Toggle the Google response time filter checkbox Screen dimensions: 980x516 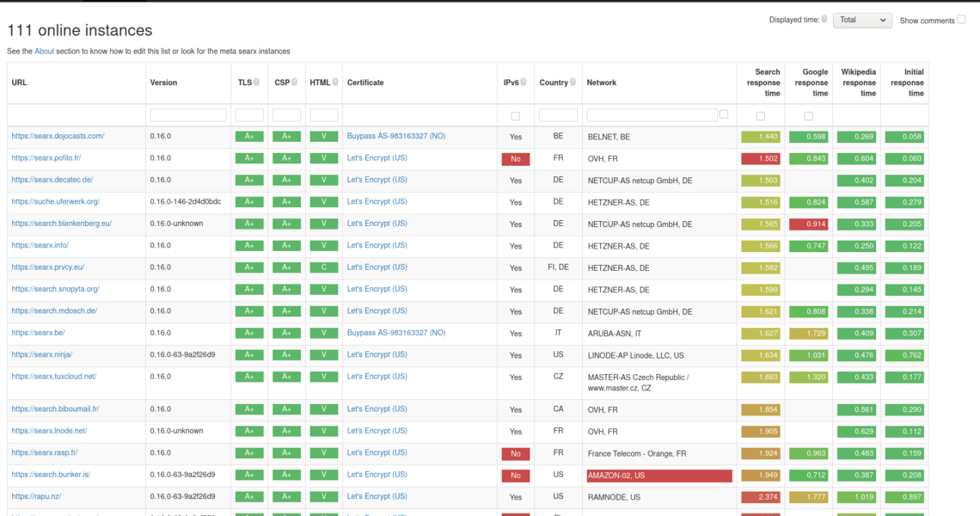[x=808, y=116]
